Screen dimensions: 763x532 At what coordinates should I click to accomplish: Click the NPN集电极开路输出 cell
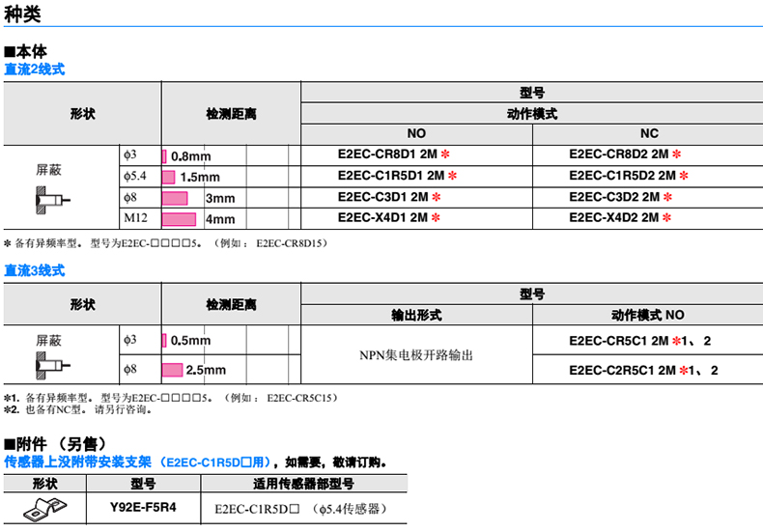(416, 355)
